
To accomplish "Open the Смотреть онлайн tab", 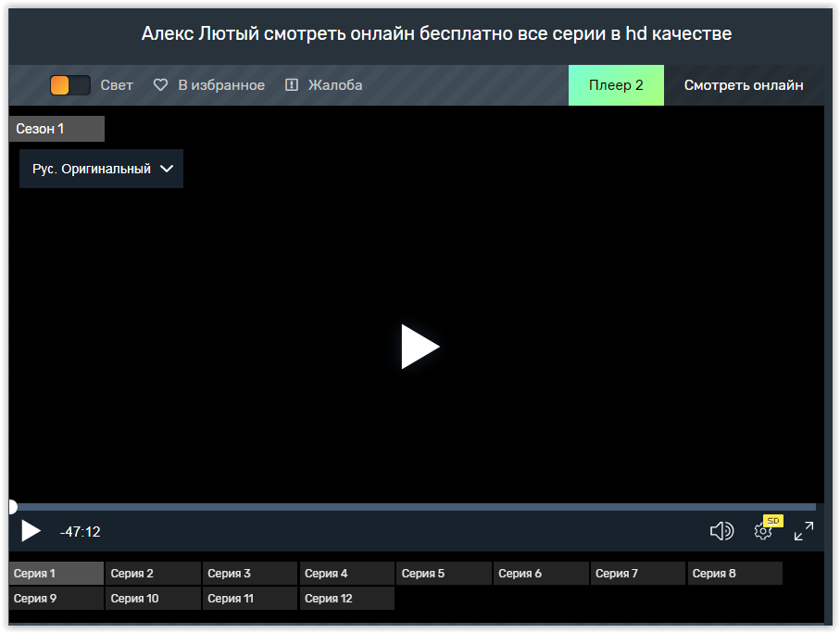I will [744, 85].
